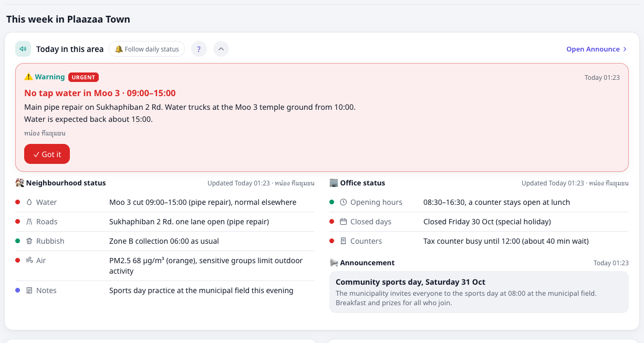
Task: Click the Rubbish trash bin icon
Action: (x=29, y=241)
